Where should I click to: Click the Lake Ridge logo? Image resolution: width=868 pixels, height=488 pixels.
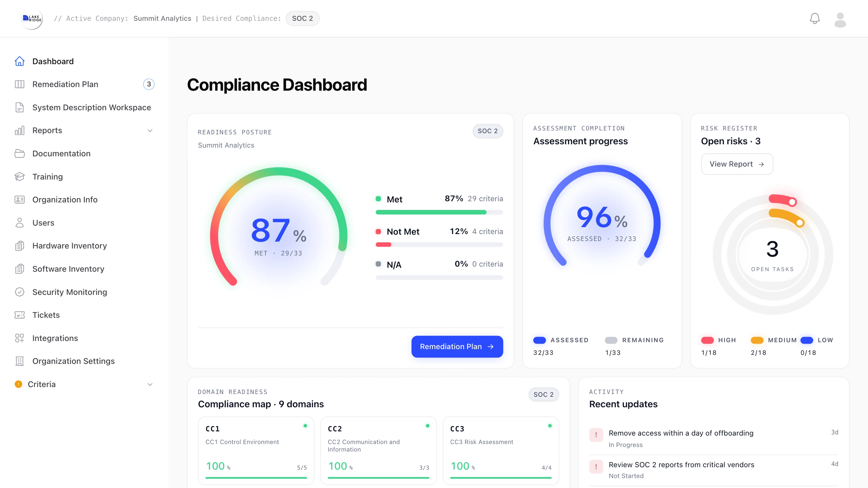click(x=32, y=18)
